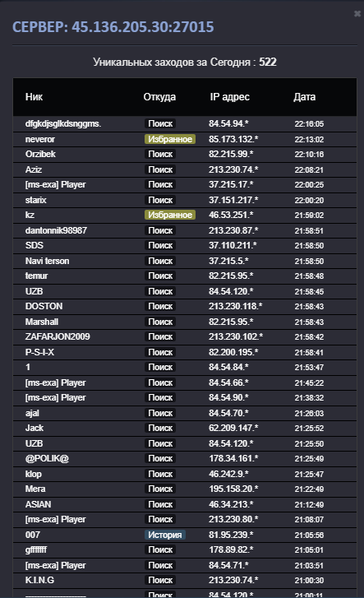Select the K.I.N.G player row
The height and width of the screenshot is (598, 364).
tap(185, 581)
